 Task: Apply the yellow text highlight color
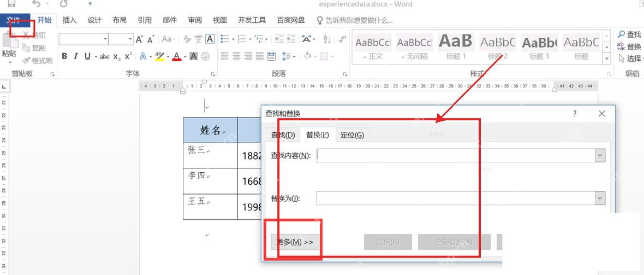(x=160, y=56)
